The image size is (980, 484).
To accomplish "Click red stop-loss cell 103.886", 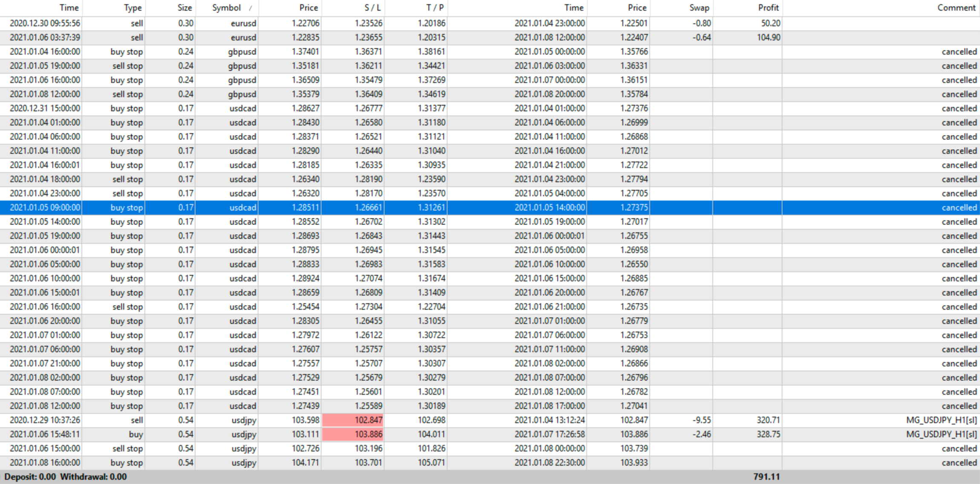I will pos(353,434).
